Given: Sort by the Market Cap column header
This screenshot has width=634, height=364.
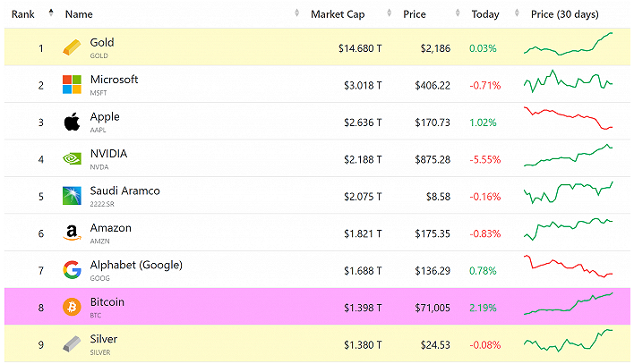Looking at the screenshot, I should [x=336, y=14].
